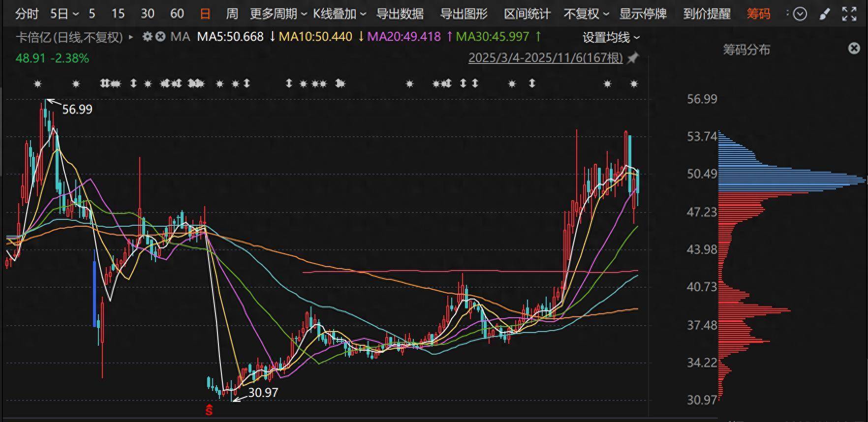Viewport: 868px width, 422px height.
Task: Remove the MA indicator with the x icon
Action: coord(160,36)
